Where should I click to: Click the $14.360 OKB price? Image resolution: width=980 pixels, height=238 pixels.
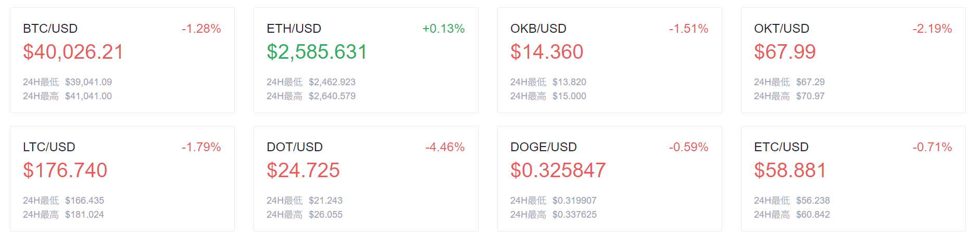pos(547,52)
